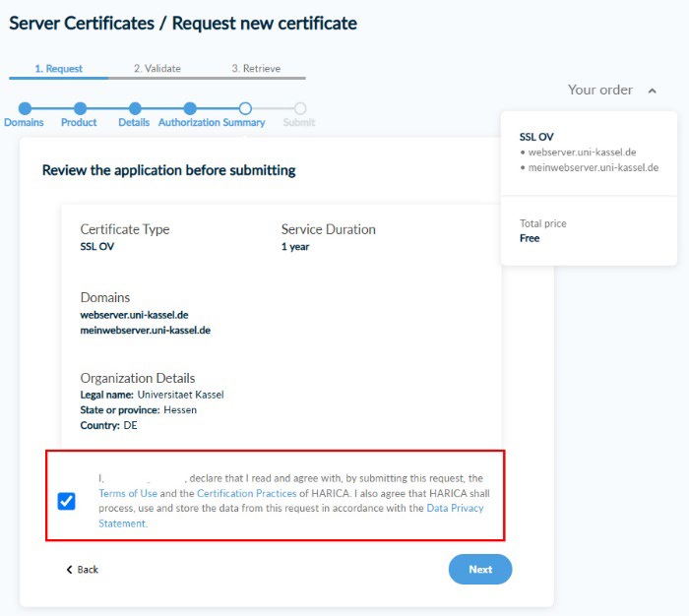Click the Details step circle
Image resolution: width=689 pixels, height=616 pixels.
point(135,108)
